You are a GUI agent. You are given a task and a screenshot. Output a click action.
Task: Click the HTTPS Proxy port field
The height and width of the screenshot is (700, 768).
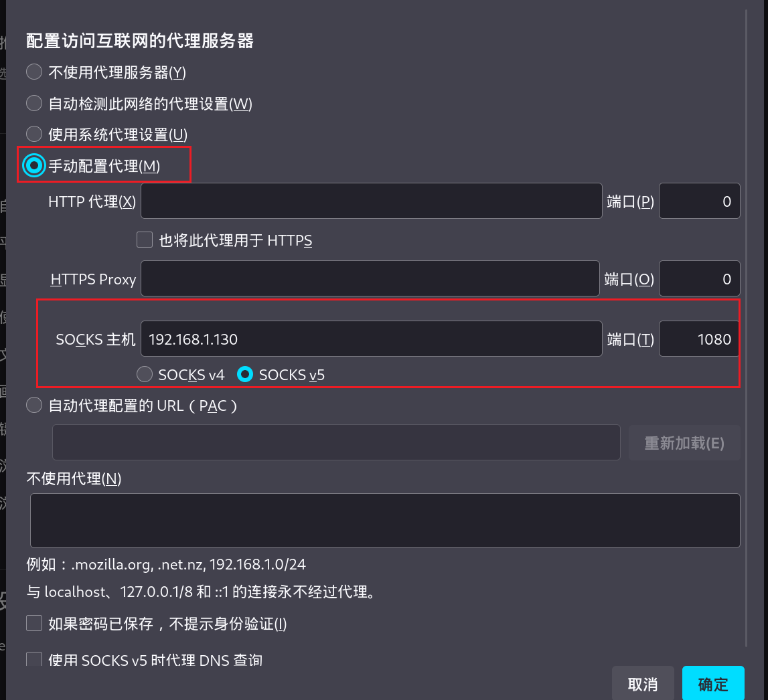click(x=699, y=279)
